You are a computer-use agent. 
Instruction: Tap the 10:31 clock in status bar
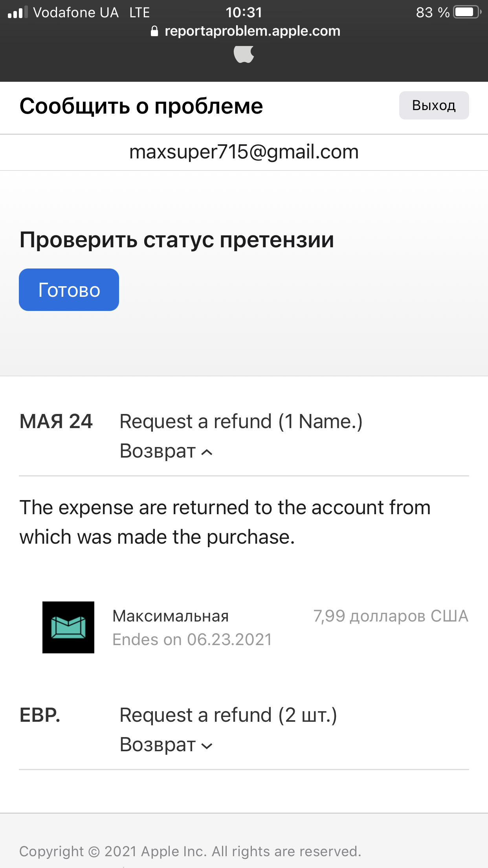(x=244, y=13)
